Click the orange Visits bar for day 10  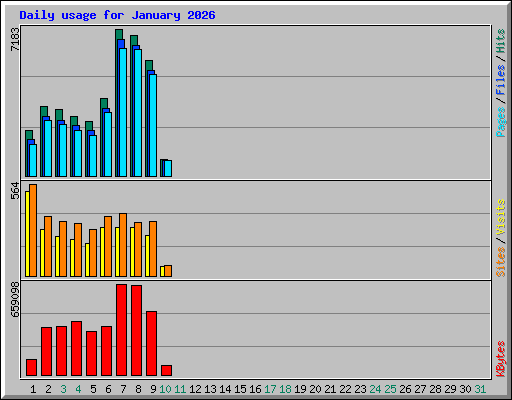168,271
